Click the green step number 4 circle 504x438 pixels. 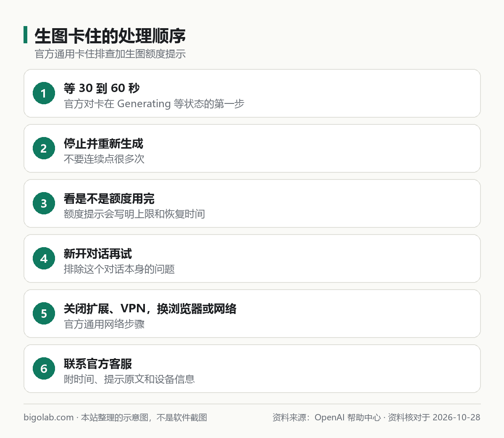[44, 259]
